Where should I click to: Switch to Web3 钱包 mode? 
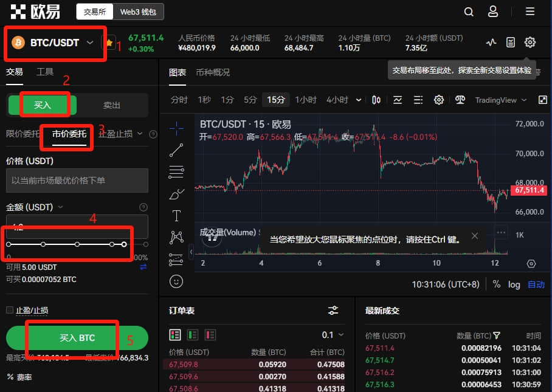[138, 12]
